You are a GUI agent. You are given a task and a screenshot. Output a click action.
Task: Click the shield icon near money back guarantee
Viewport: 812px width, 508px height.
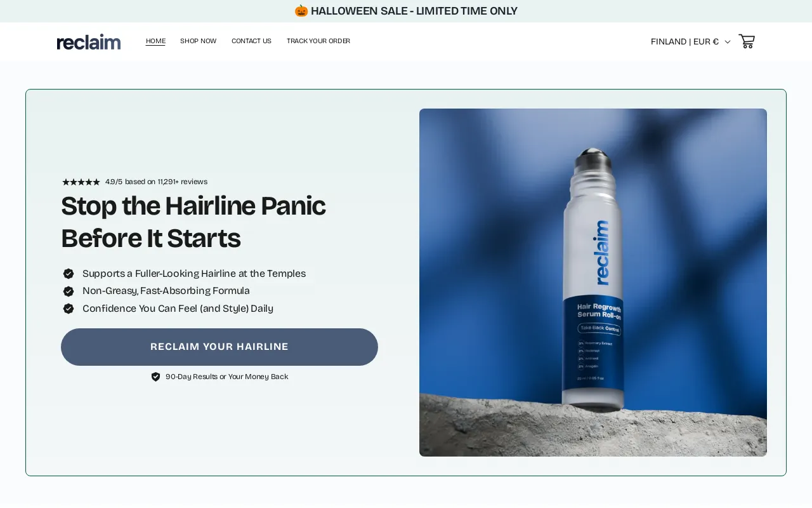(155, 377)
